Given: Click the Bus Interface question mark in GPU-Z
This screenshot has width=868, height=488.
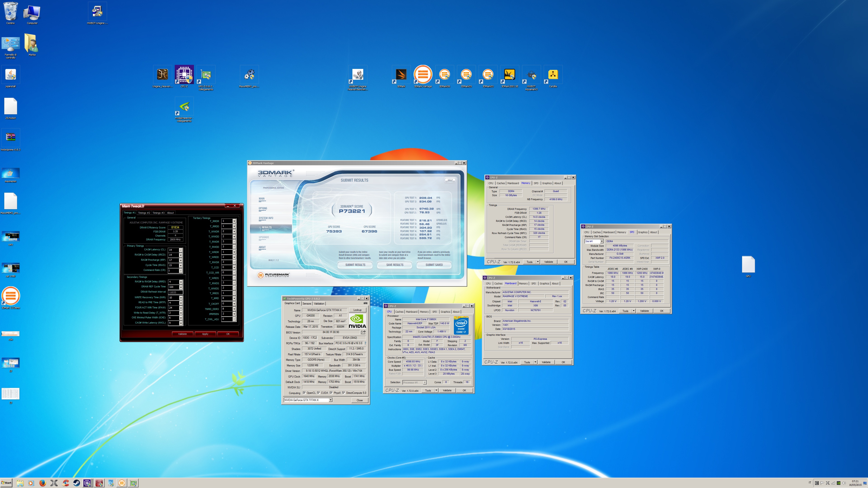Looking at the screenshot, I should (365, 343).
